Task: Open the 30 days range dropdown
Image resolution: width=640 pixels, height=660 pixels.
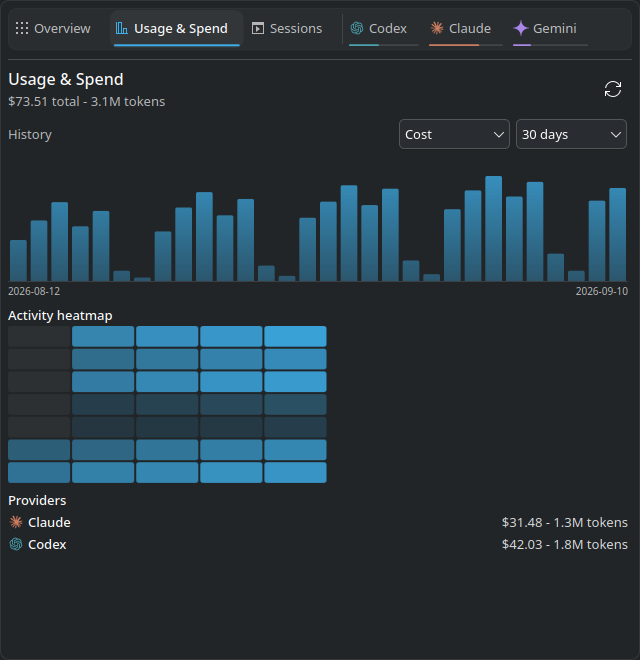Action: (571, 134)
